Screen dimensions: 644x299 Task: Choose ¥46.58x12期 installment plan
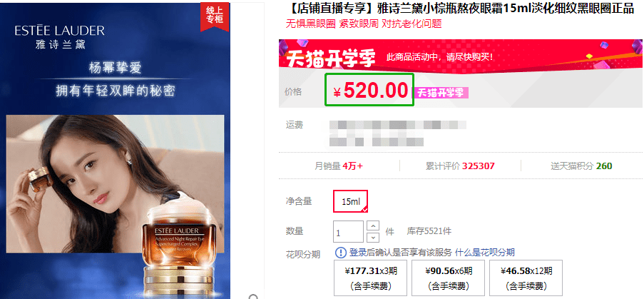pos(526,278)
